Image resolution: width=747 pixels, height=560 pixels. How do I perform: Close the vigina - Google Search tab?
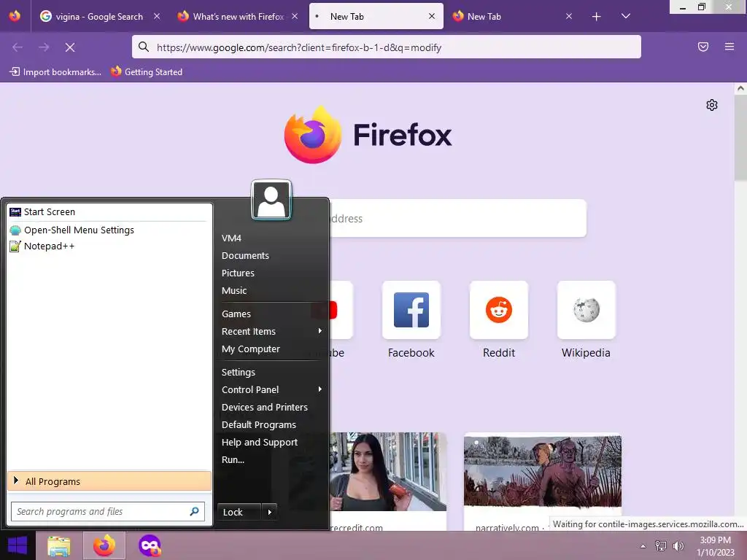[x=157, y=16]
